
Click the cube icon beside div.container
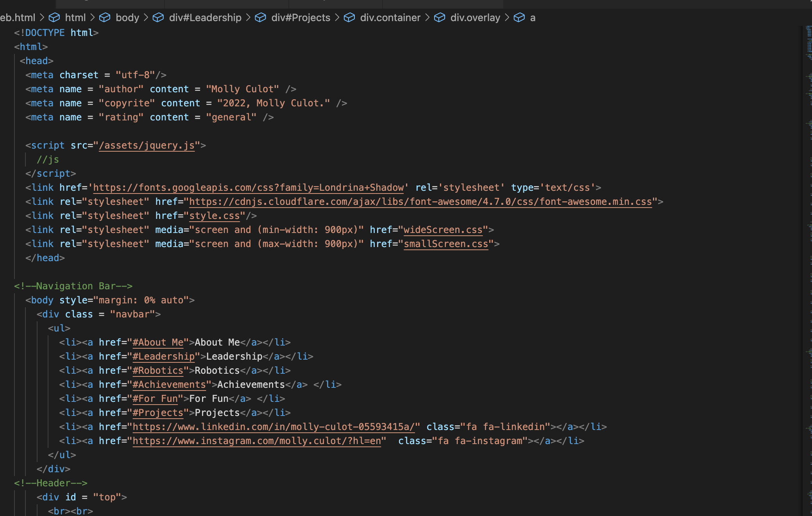pyautogui.click(x=349, y=18)
